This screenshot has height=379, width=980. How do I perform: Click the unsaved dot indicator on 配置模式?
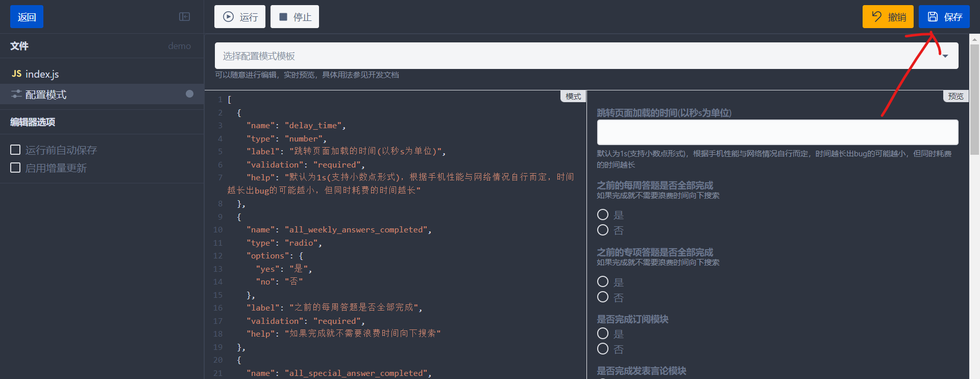pos(189,94)
